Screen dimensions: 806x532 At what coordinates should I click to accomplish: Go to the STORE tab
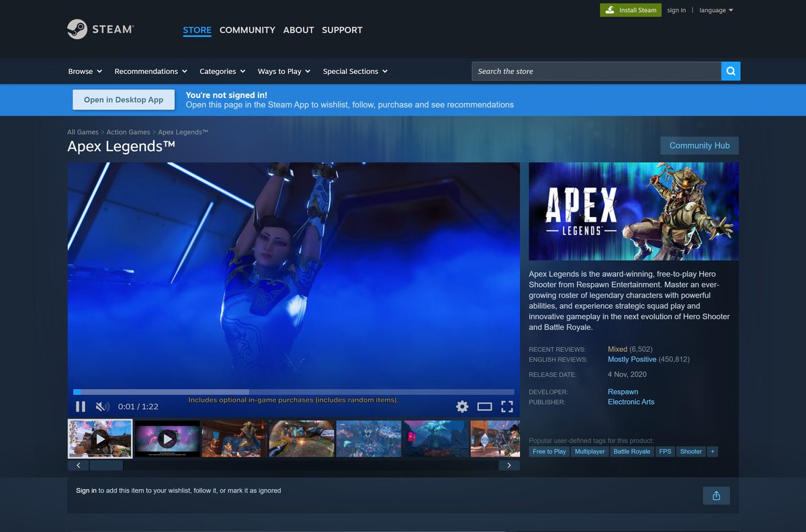197,30
